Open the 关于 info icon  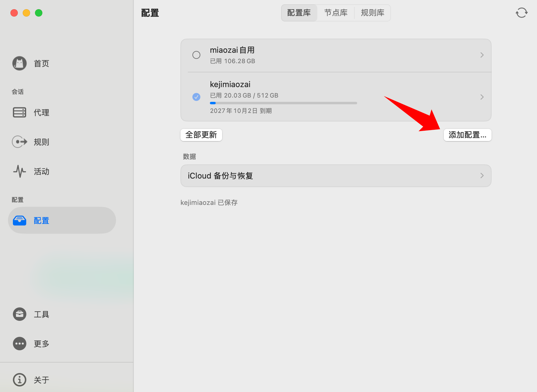point(19,380)
